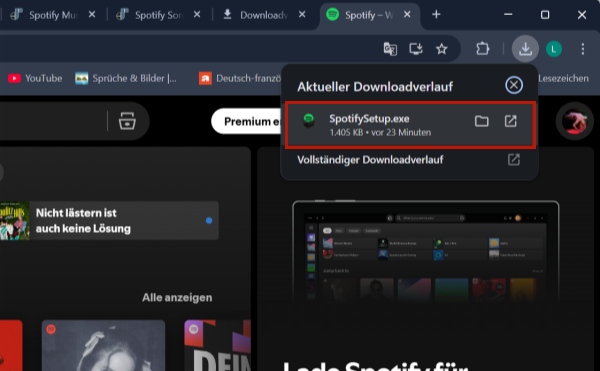
Task: Open the Chrome profile avatar L
Action: click(x=554, y=49)
